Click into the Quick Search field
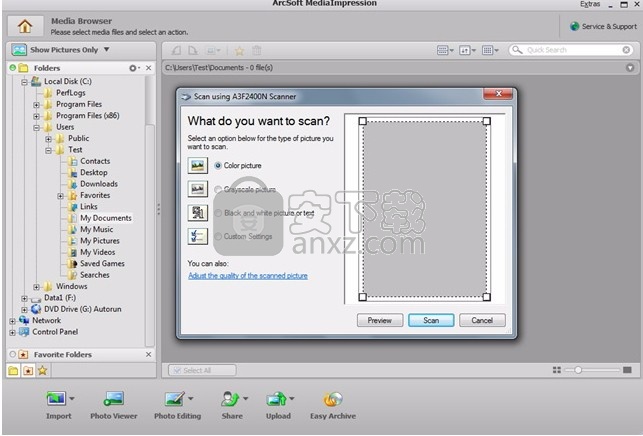Image resolution: width=643 pixels, height=436 pixels. click(x=570, y=50)
